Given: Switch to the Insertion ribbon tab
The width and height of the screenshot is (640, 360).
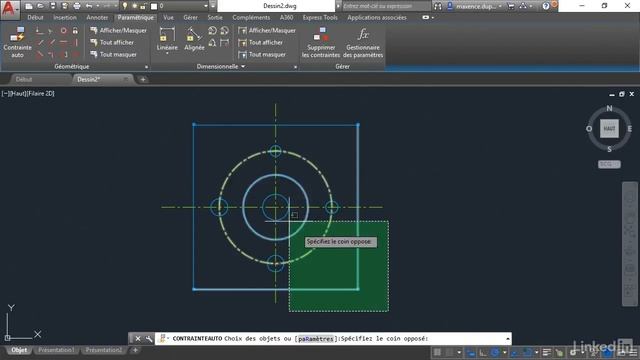Looking at the screenshot, I should pos(65,18).
